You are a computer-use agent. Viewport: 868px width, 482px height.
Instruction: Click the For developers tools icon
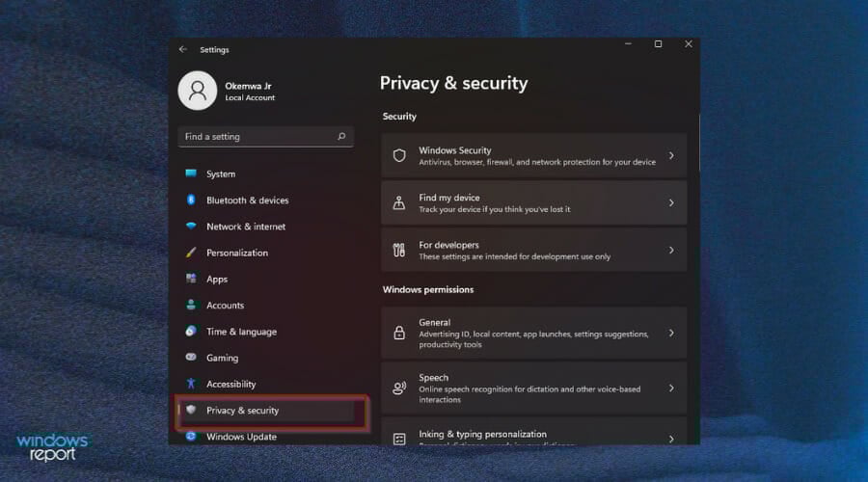pos(399,250)
